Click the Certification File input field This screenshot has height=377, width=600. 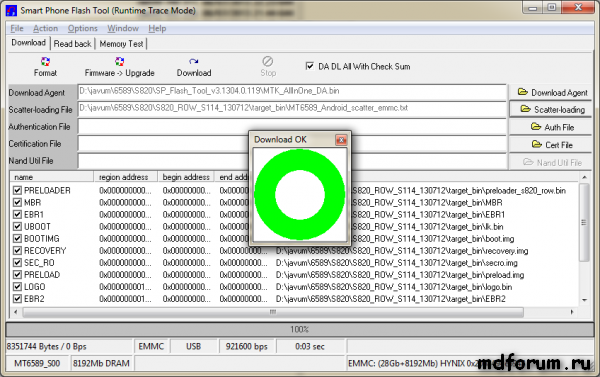pos(292,144)
